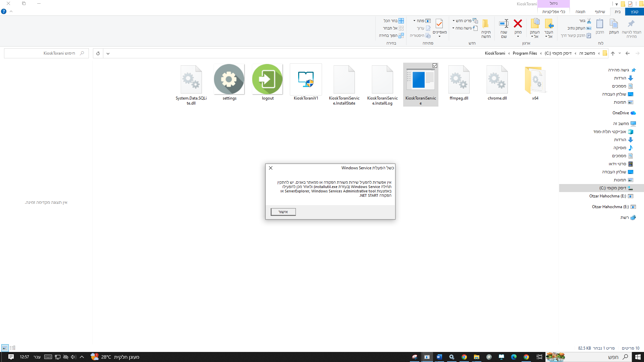Open the כלי אפליקציות (Application Tools) tab

click(x=553, y=12)
